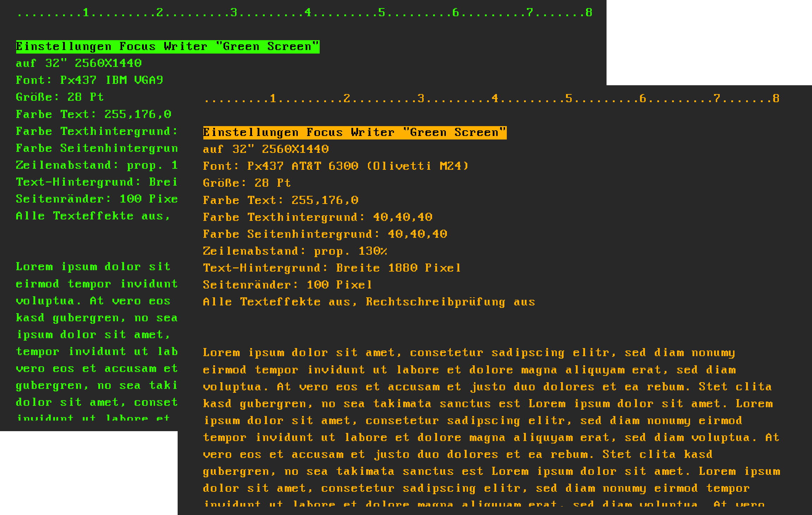Click the orange highlighted "Einstellungen Focus Writer" heading
The image size is (812, 515).
(x=355, y=133)
